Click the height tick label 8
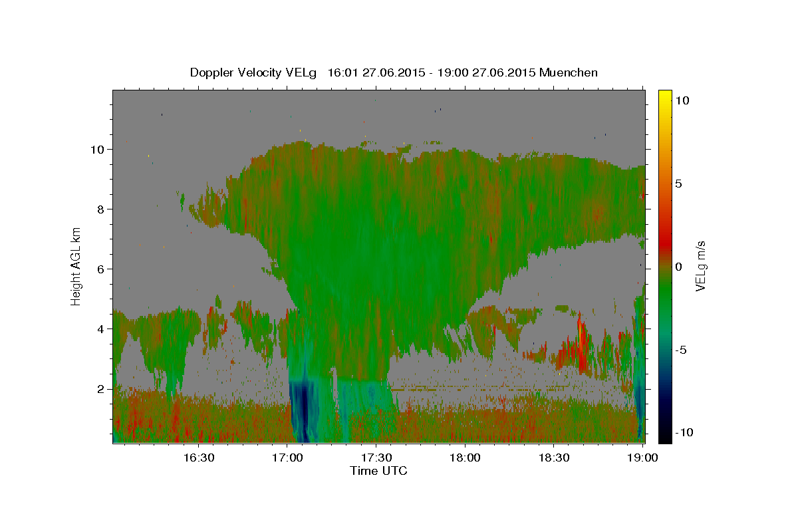This screenshot has height=532, width=798. [102, 209]
